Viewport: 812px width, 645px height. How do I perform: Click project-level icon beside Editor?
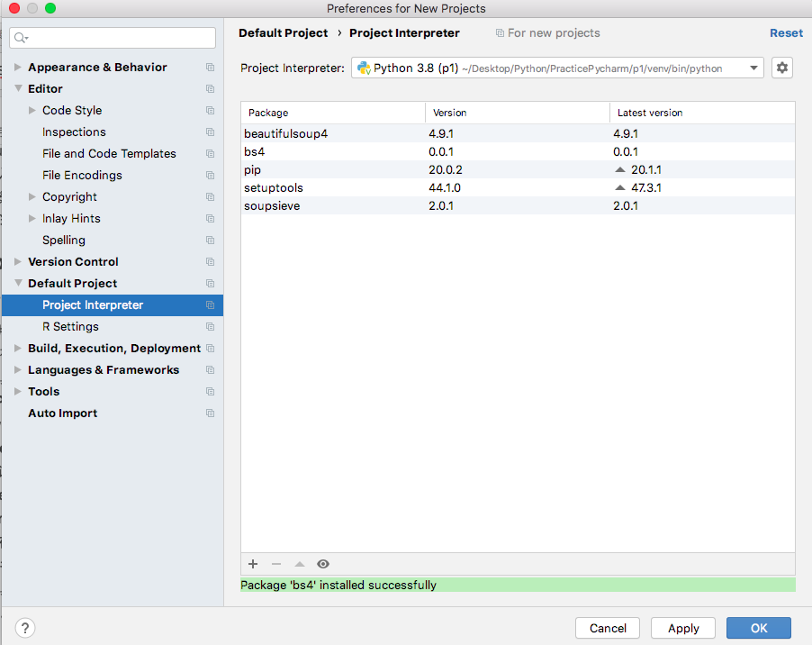pyautogui.click(x=210, y=88)
